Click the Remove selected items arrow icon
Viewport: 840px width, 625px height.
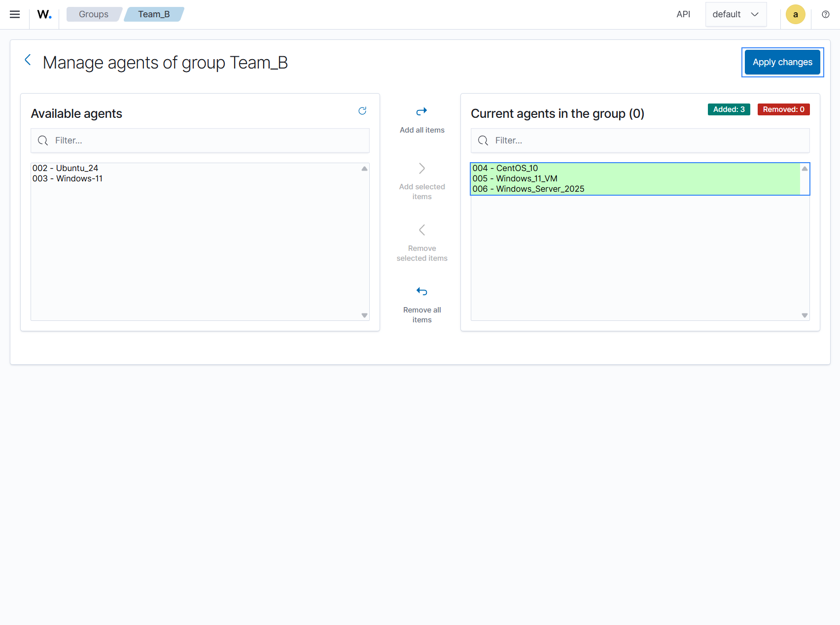click(421, 230)
